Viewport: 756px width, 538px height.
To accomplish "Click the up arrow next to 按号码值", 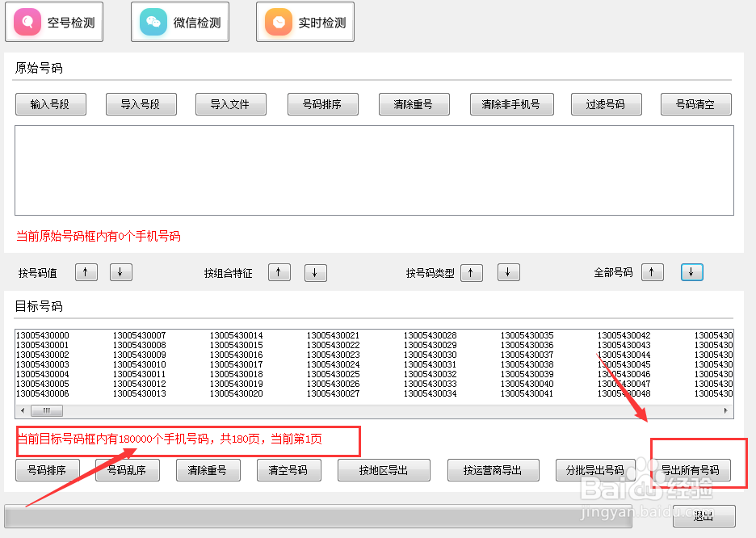I will click(86, 272).
